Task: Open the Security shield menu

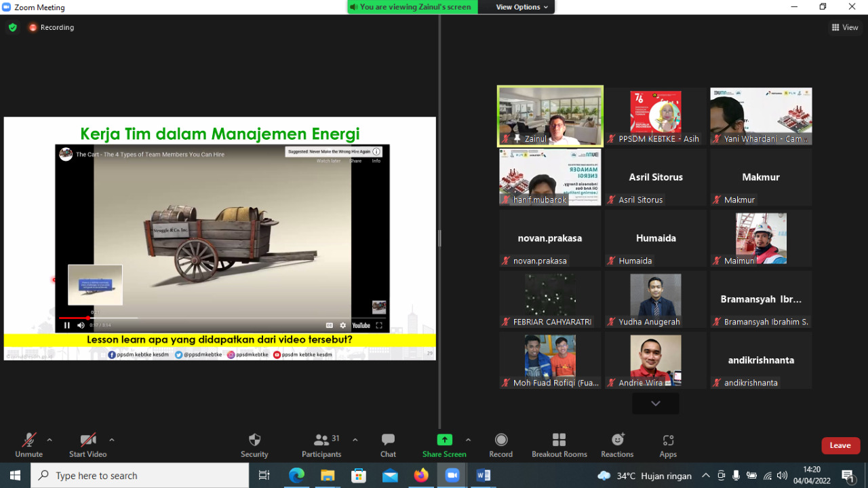Action: coord(254,445)
